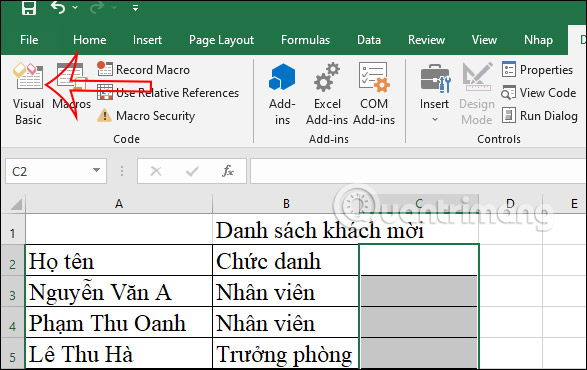Select the cell "Nguyễn Văn A"
The image size is (587, 370).
point(119,291)
